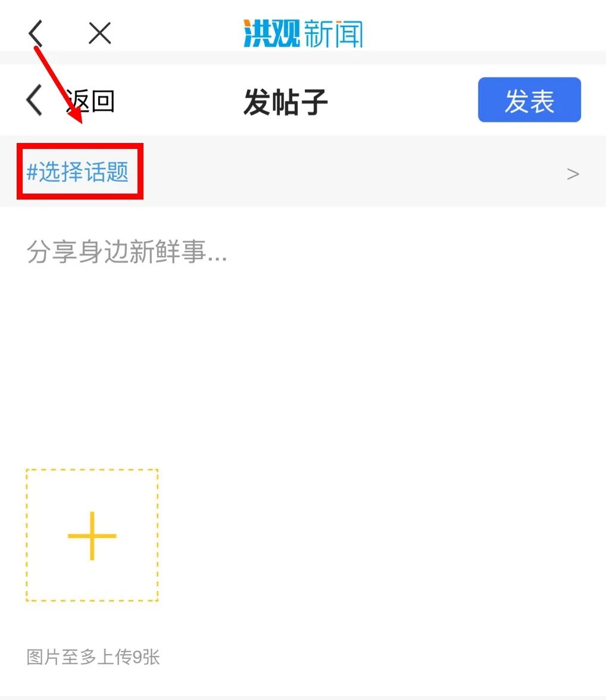Tap the back chevron beside 返回
This screenshot has height=700, width=606.
tap(35, 100)
